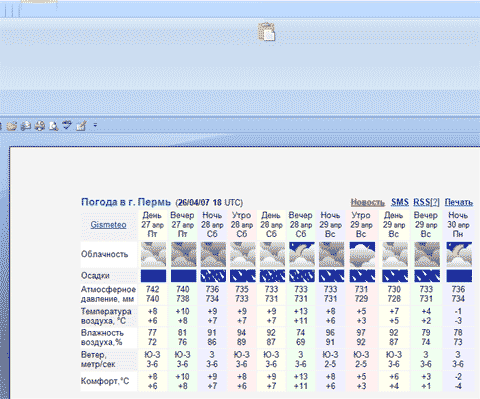Follow the SMS link above the table

point(400,202)
